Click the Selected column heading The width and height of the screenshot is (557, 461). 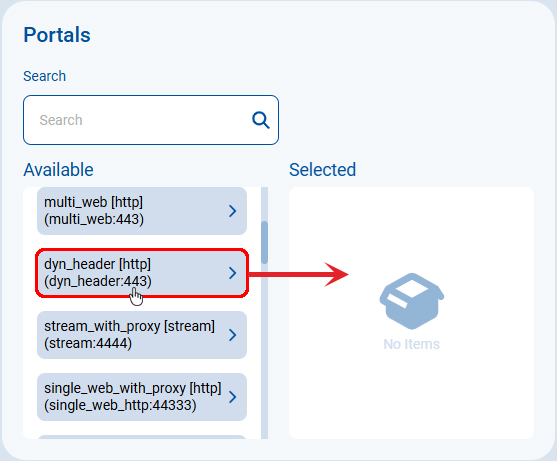point(322,170)
